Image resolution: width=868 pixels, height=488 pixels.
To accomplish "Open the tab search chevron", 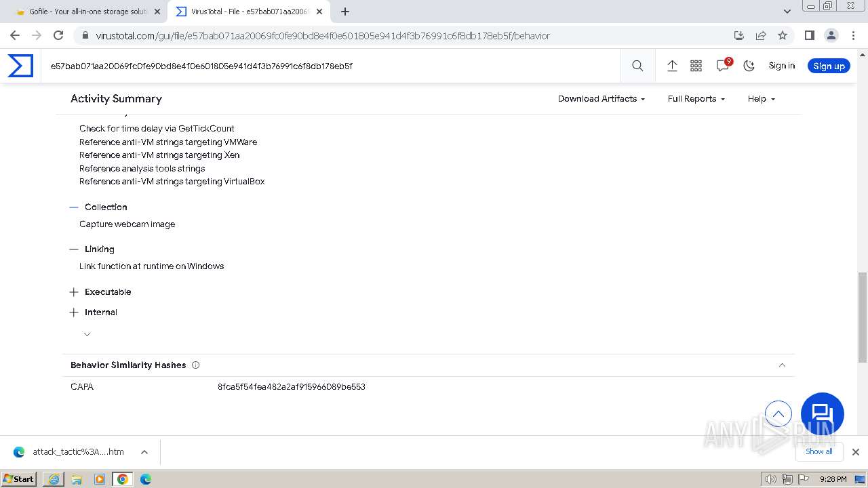I will [x=787, y=12].
